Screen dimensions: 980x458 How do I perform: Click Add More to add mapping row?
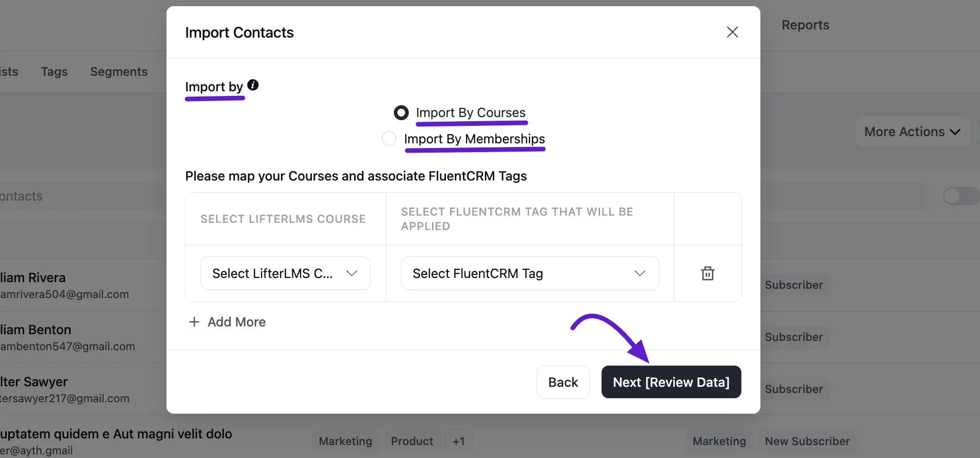[x=227, y=322]
